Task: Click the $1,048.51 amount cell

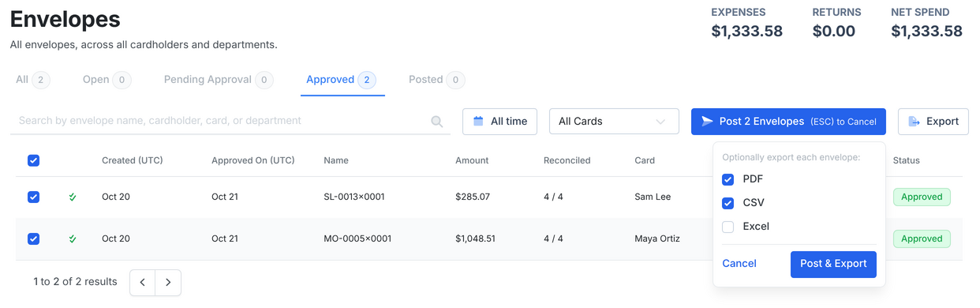Action: (x=476, y=239)
